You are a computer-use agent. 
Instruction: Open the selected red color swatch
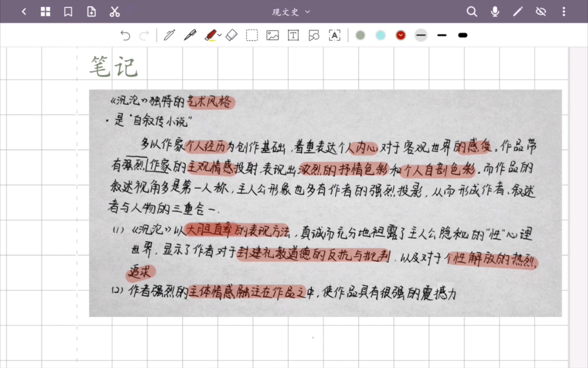tap(401, 35)
